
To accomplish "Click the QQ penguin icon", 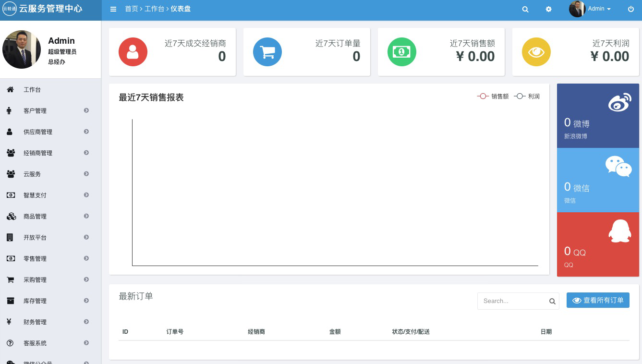I will tap(619, 231).
